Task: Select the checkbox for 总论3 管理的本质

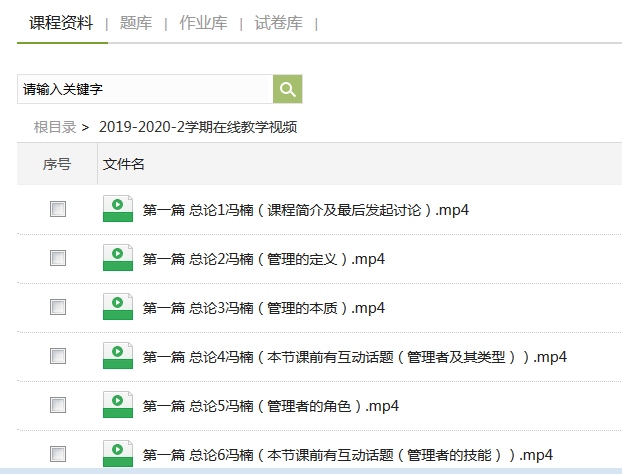Action: pos(58,307)
